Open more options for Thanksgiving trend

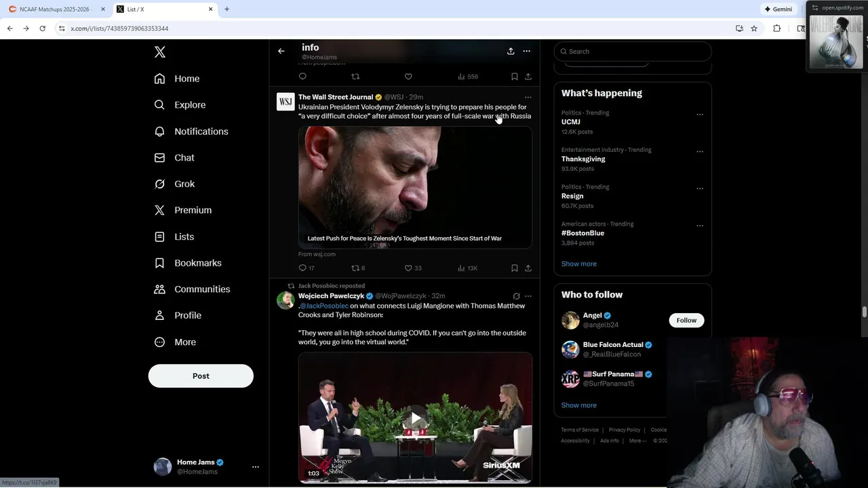click(700, 152)
